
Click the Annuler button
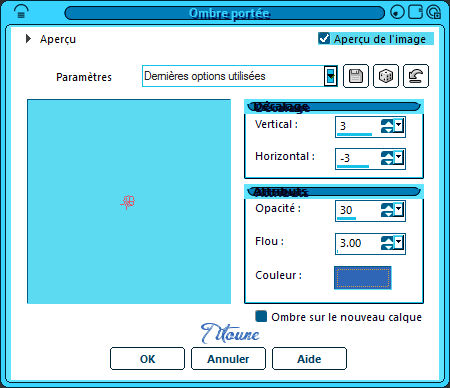click(x=228, y=359)
